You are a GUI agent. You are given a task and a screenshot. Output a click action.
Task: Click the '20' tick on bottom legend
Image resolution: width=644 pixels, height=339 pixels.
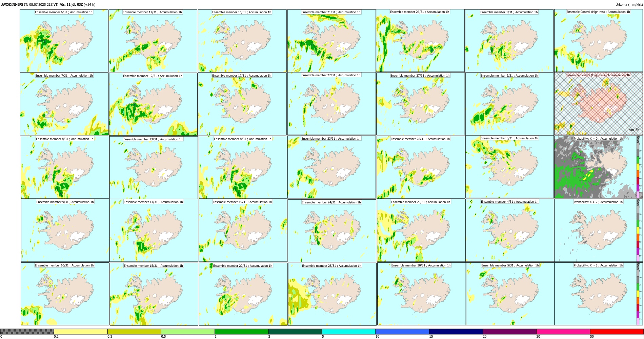coord(484,337)
